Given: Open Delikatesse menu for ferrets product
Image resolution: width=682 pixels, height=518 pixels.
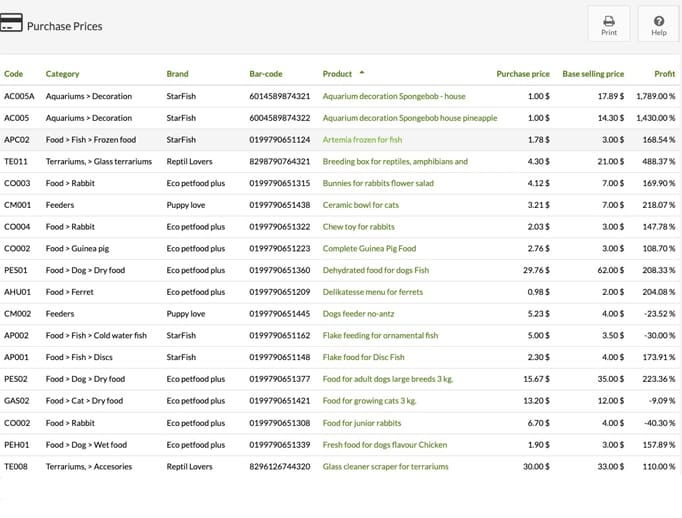Looking at the screenshot, I should click(x=373, y=292).
